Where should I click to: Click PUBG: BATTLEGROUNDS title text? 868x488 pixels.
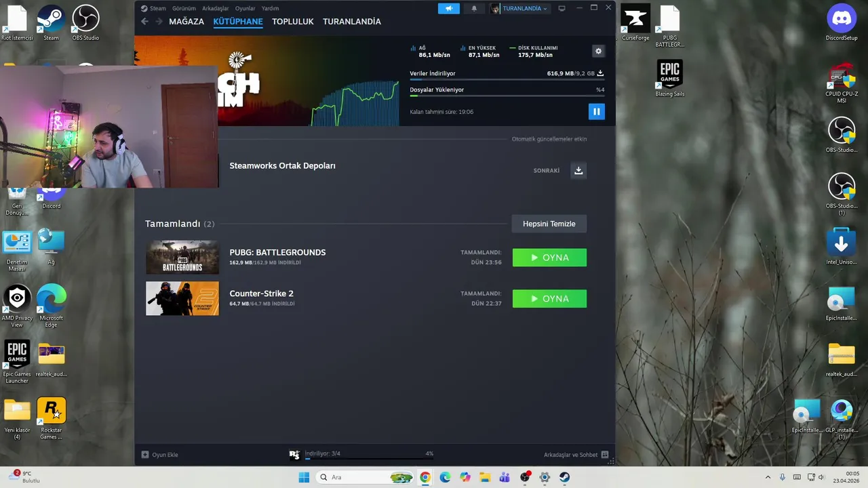[277, 252]
